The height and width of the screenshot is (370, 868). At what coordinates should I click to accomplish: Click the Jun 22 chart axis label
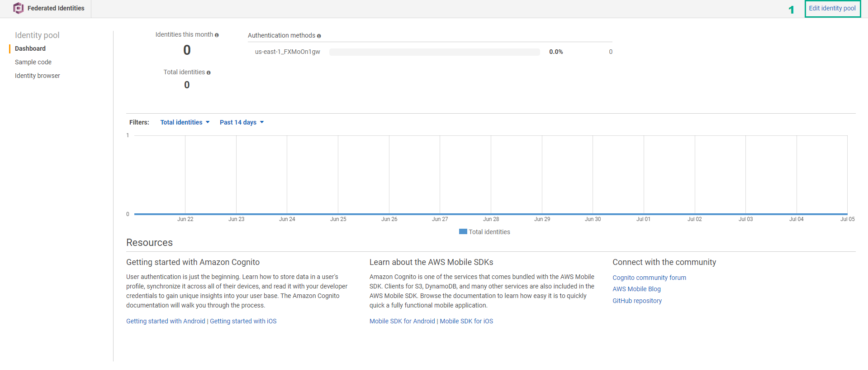[185, 219]
